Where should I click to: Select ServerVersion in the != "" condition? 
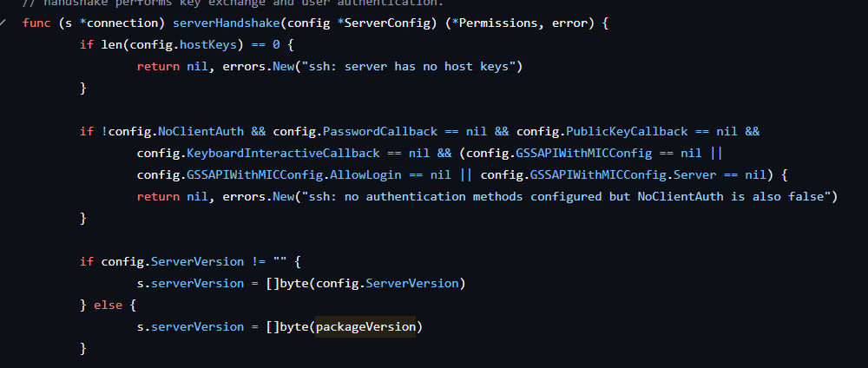point(198,262)
